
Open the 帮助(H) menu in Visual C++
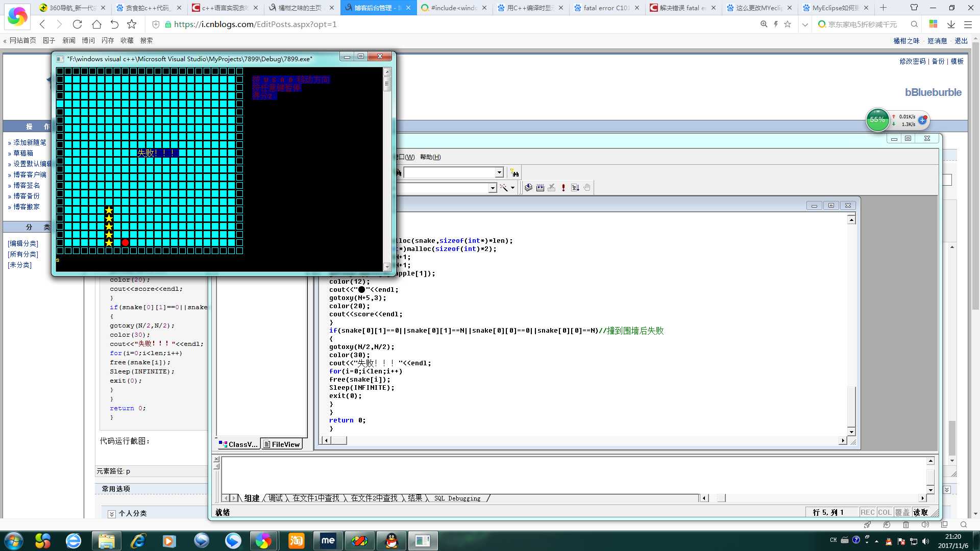point(430,157)
